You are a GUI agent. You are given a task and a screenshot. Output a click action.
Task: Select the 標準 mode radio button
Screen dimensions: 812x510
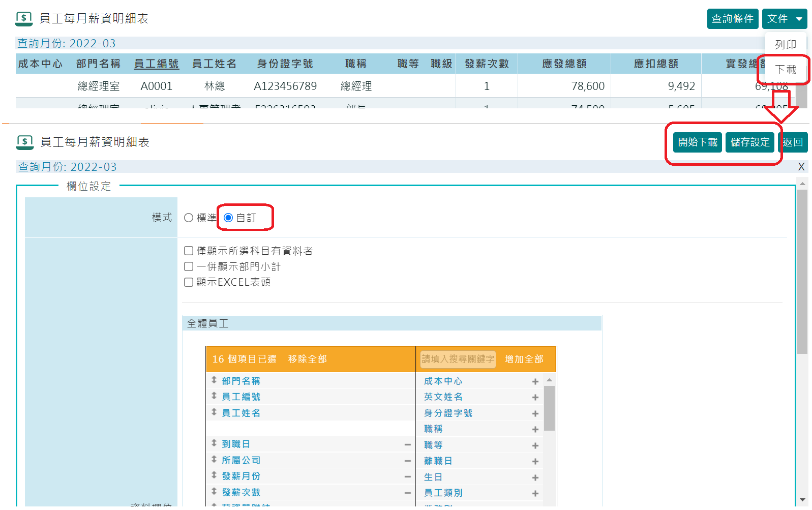pos(189,218)
